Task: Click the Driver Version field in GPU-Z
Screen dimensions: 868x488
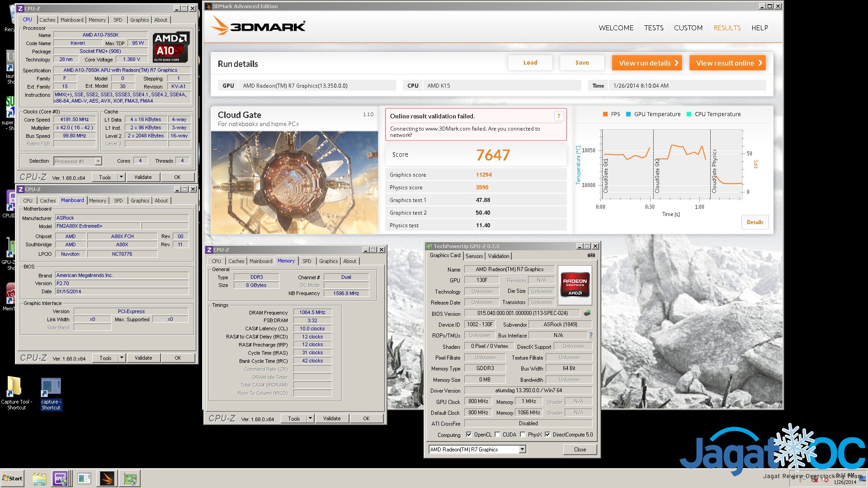Action: coord(528,390)
